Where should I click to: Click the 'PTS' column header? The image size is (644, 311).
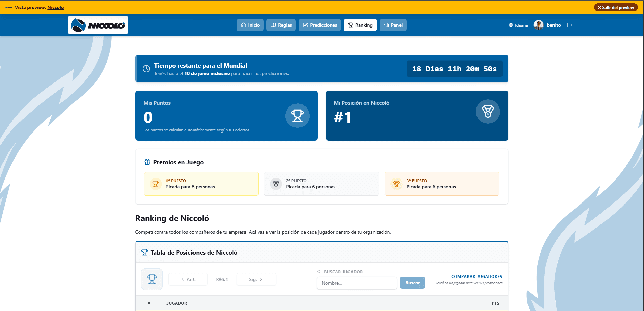pyautogui.click(x=496, y=303)
